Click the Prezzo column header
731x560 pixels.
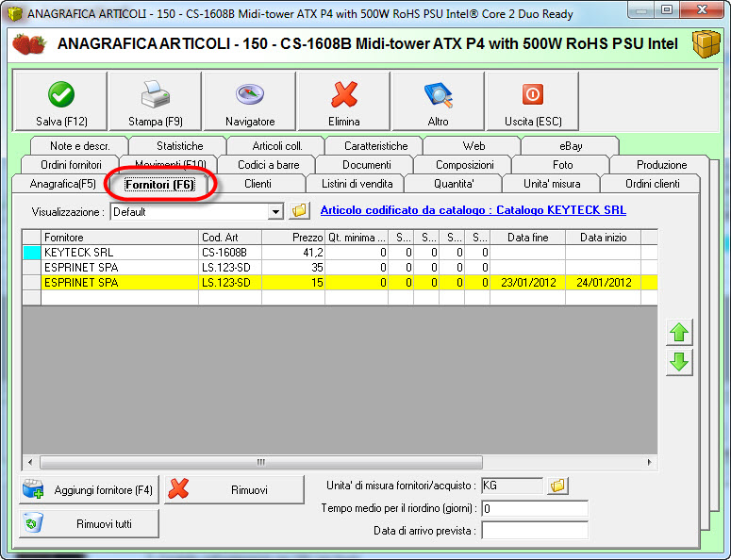[x=293, y=238]
